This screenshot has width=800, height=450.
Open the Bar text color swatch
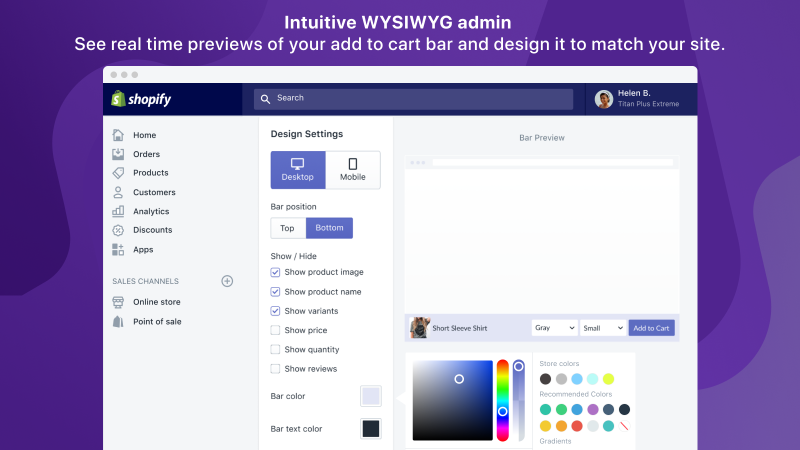(x=370, y=429)
